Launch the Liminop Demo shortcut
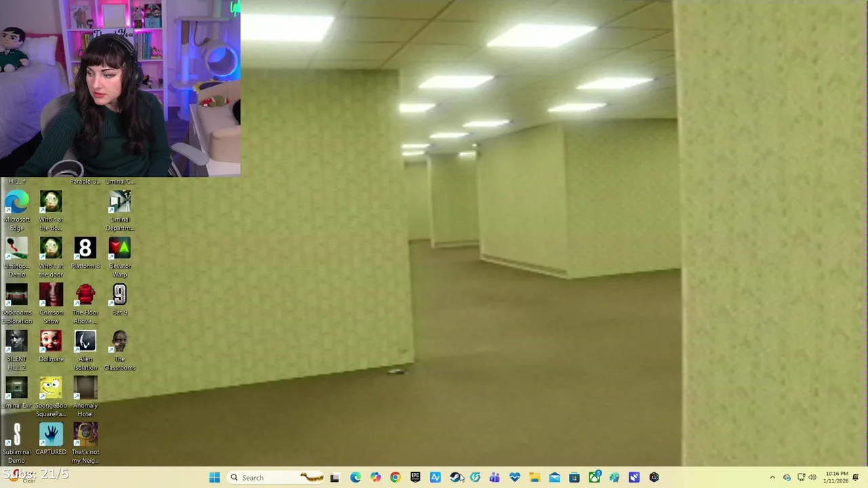The image size is (868, 488). tap(17, 258)
